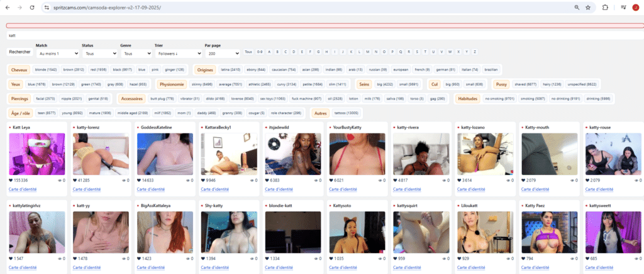Toggle the hazel (955) eyes filter
644x274 pixels.
tap(138, 84)
